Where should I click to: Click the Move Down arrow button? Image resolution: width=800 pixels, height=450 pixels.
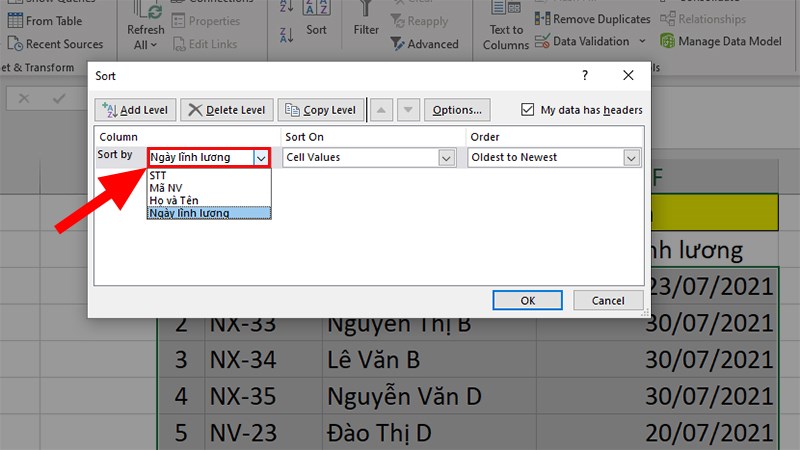click(x=408, y=110)
